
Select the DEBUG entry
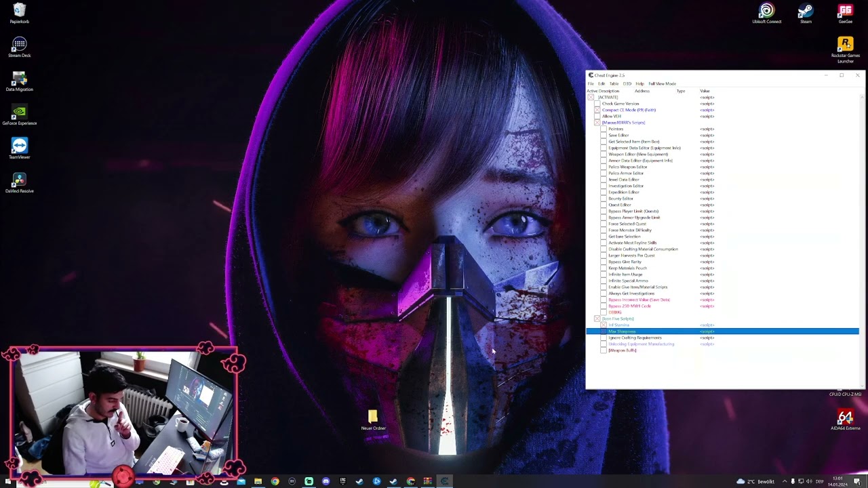tap(614, 312)
